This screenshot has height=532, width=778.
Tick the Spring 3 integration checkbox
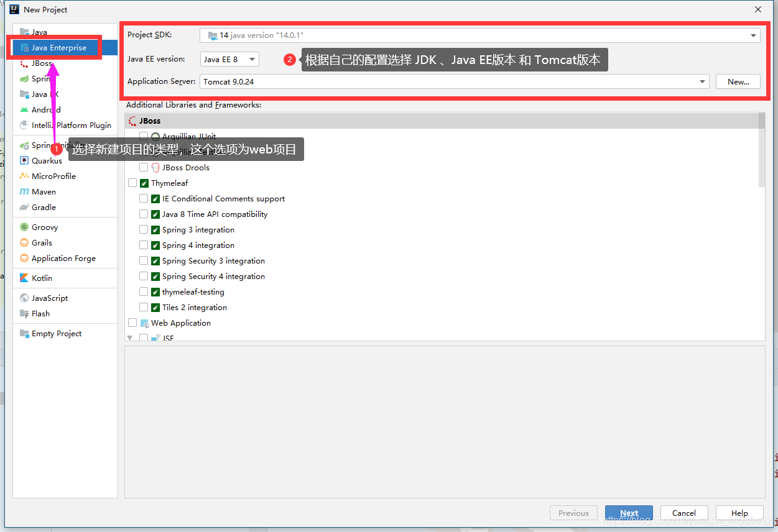coord(144,230)
